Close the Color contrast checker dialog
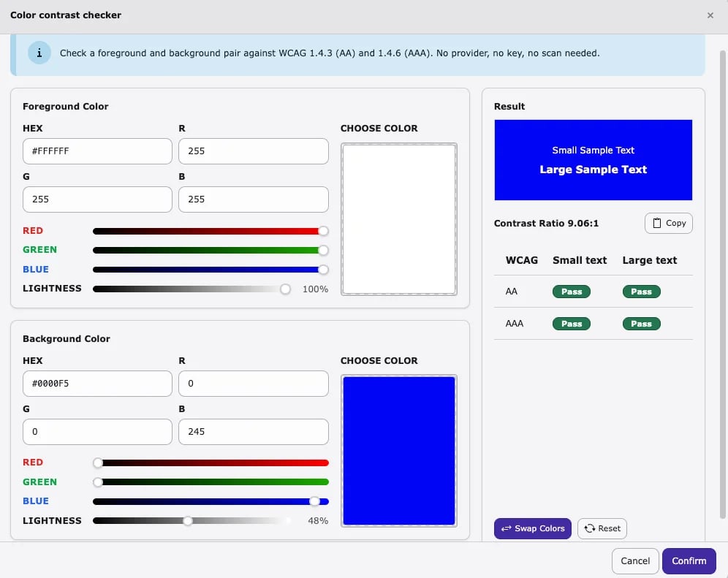The height and width of the screenshot is (578, 728). 710,15
